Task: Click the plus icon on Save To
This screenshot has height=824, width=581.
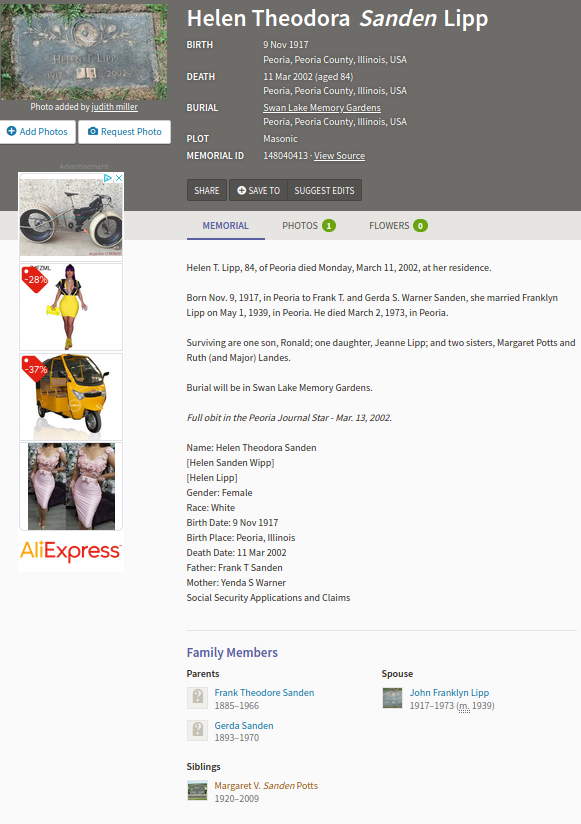Action: tap(242, 190)
